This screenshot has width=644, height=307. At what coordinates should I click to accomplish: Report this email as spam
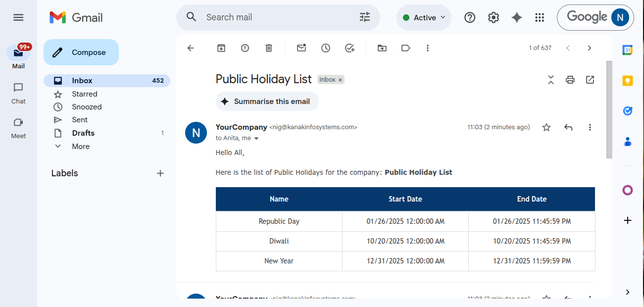pos(245,48)
